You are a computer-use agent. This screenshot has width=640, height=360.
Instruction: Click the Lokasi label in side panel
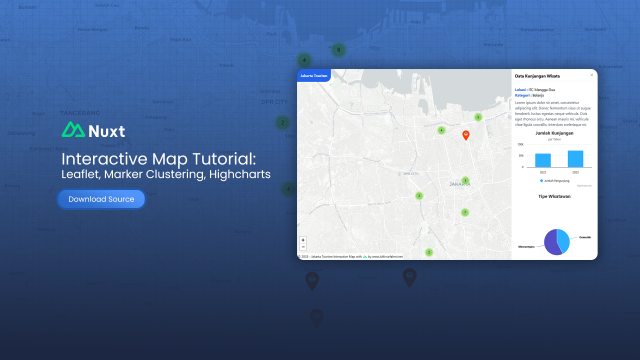click(520, 89)
